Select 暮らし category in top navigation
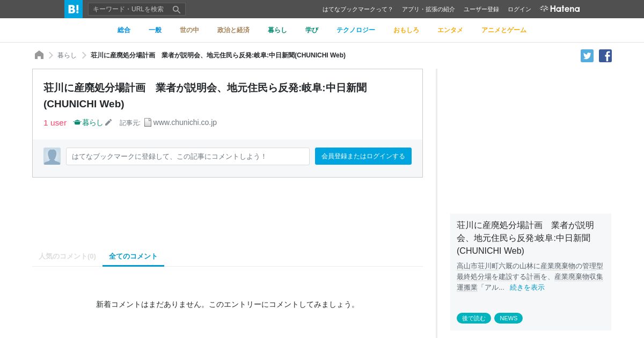This screenshot has height=338, width=644. [277, 30]
